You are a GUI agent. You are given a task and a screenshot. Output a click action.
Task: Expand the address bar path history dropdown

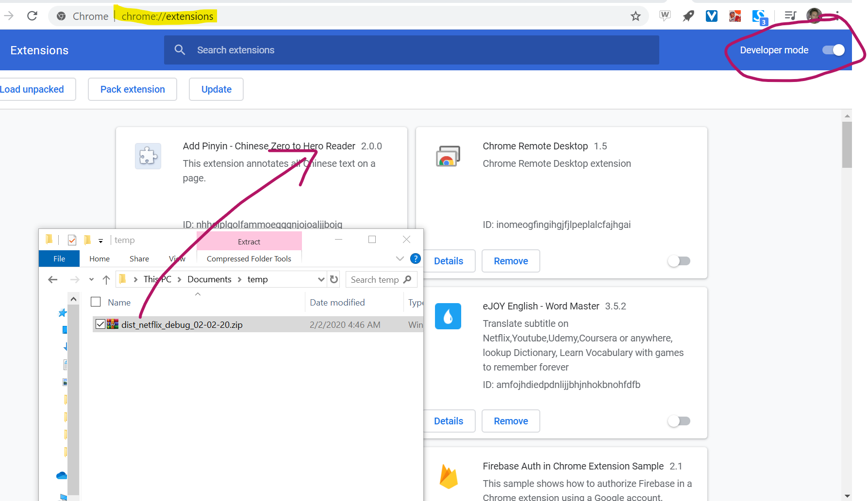click(321, 279)
